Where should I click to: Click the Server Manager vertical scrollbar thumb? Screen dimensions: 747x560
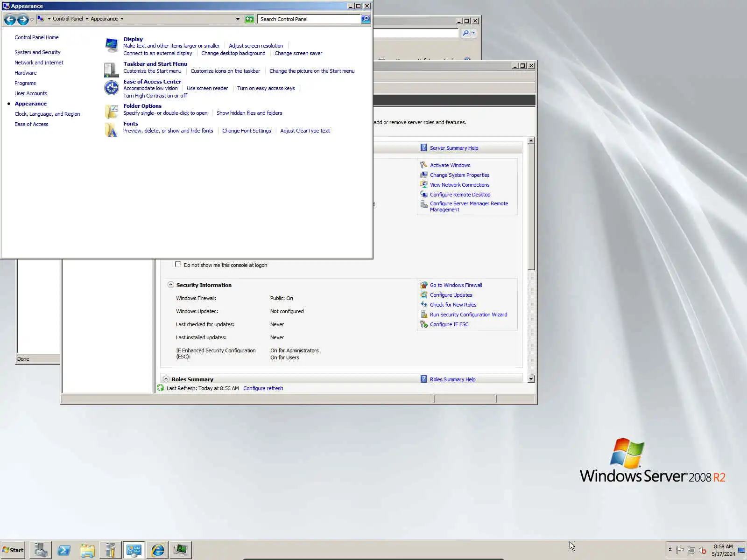[531, 207]
